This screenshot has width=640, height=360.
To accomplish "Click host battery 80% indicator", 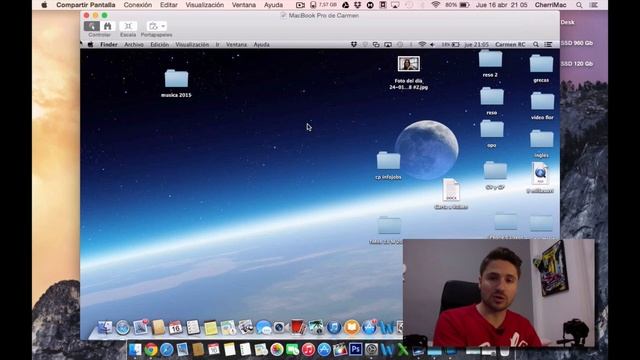I will point(457,5).
